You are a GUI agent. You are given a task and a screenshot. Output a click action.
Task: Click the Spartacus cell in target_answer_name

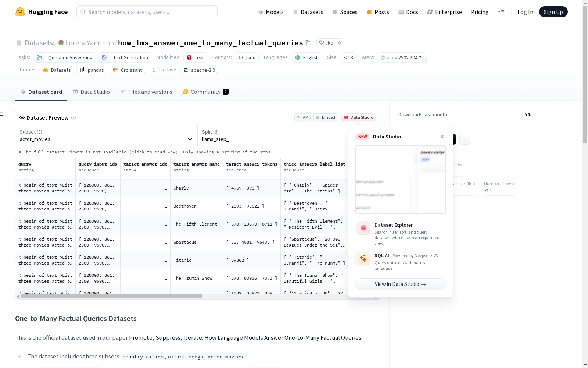[197, 242]
